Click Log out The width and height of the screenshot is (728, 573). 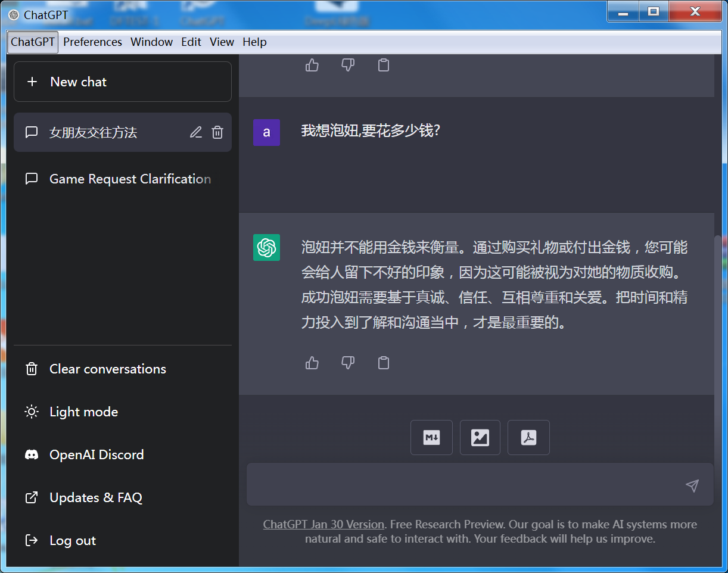click(123, 540)
